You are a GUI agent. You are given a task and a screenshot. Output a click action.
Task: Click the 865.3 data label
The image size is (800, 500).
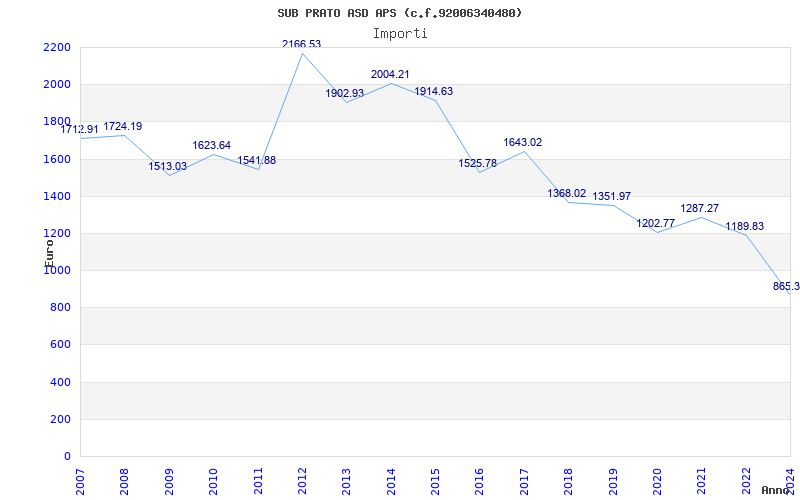pos(785,286)
